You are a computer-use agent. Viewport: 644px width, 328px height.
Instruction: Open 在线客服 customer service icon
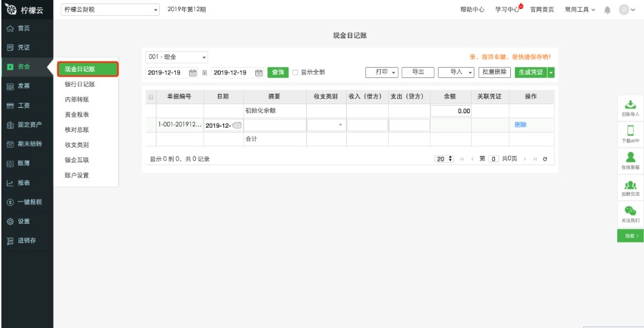point(630,157)
